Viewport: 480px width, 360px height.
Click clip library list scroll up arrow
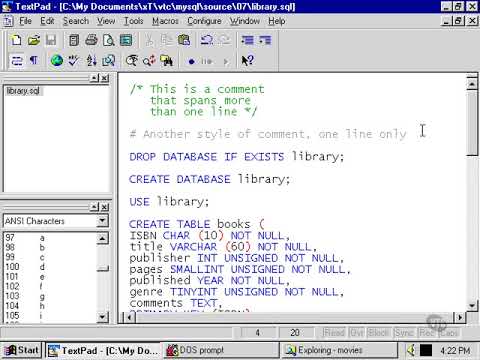pos(103,239)
